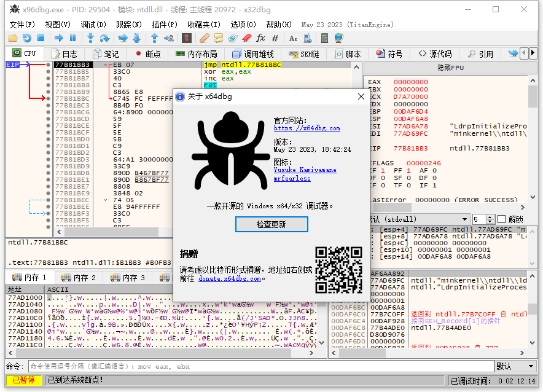Close the 关于 x64dbg dialog
Screen dimensions: 543x392
tap(361, 96)
